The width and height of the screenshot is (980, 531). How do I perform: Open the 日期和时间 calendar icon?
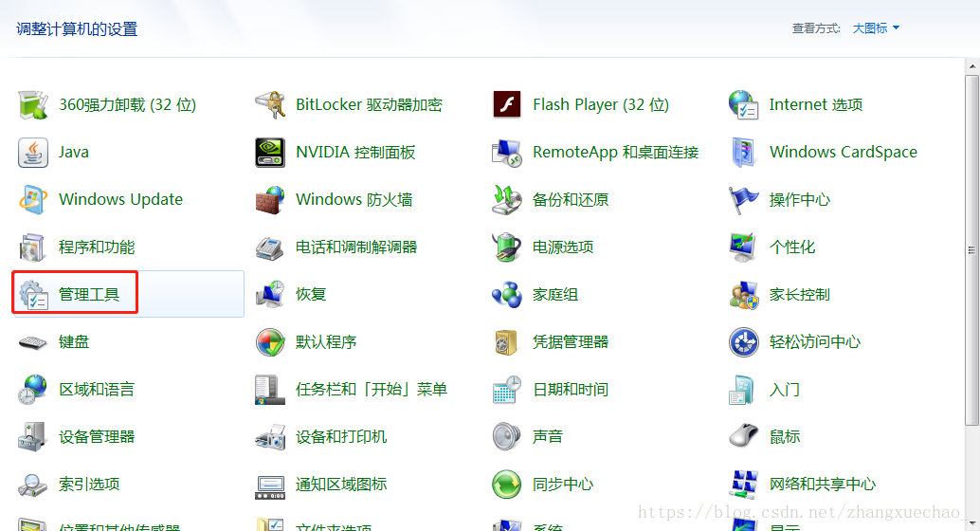tap(507, 390)
